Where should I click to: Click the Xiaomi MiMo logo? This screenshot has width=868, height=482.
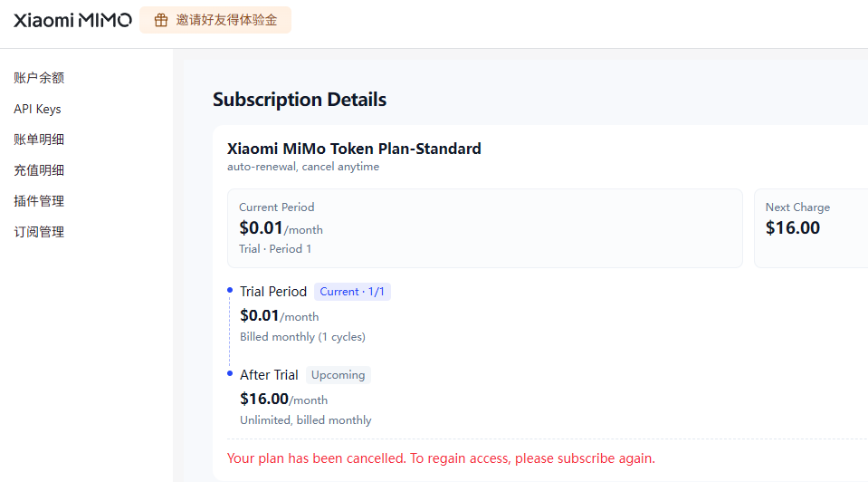72,21
